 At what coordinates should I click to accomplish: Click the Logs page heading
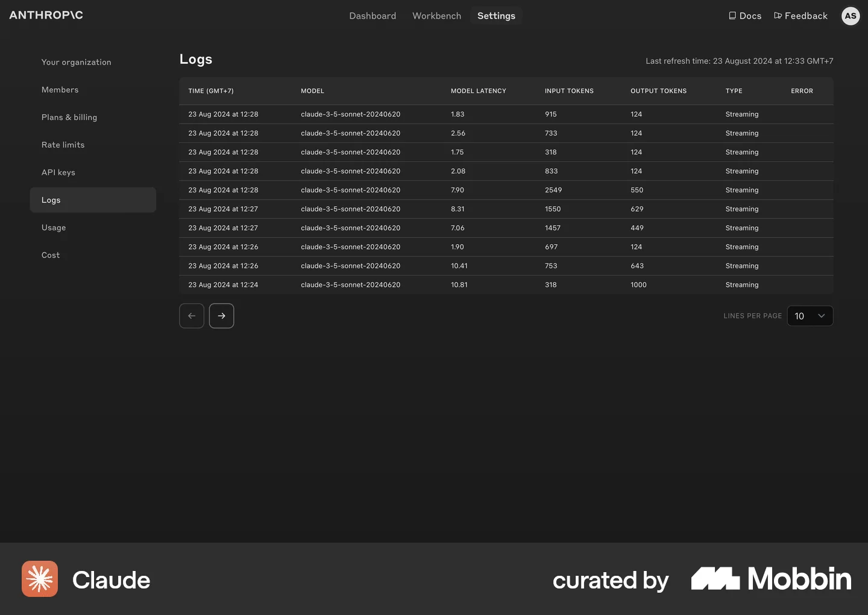pyautogui.click(x=196, y=59)
